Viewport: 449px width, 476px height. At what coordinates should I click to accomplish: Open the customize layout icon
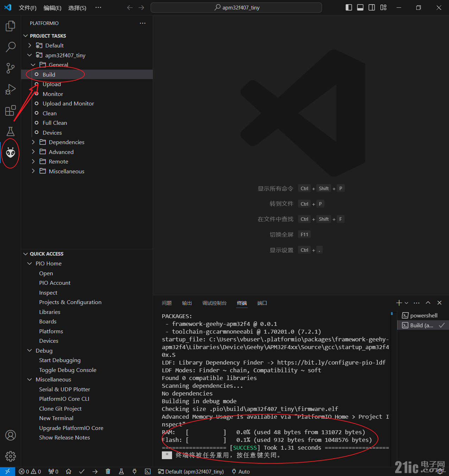[383, 7]
